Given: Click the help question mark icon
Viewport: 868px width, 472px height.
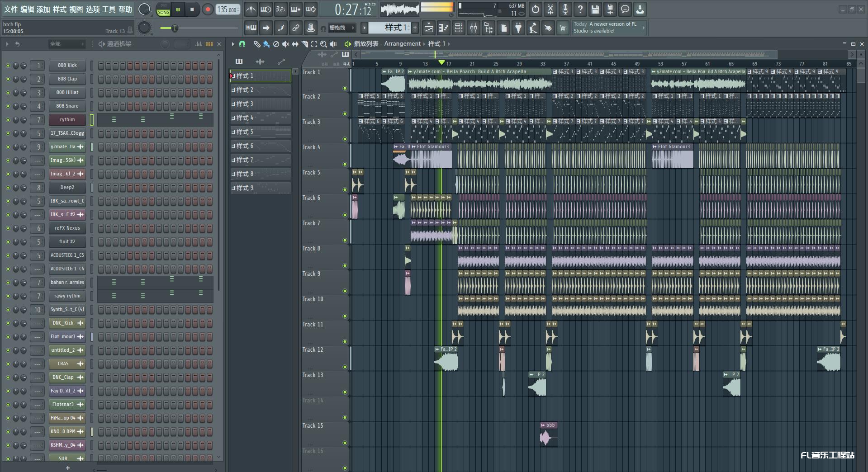Looking at the screenshot, I should (580, 9).
